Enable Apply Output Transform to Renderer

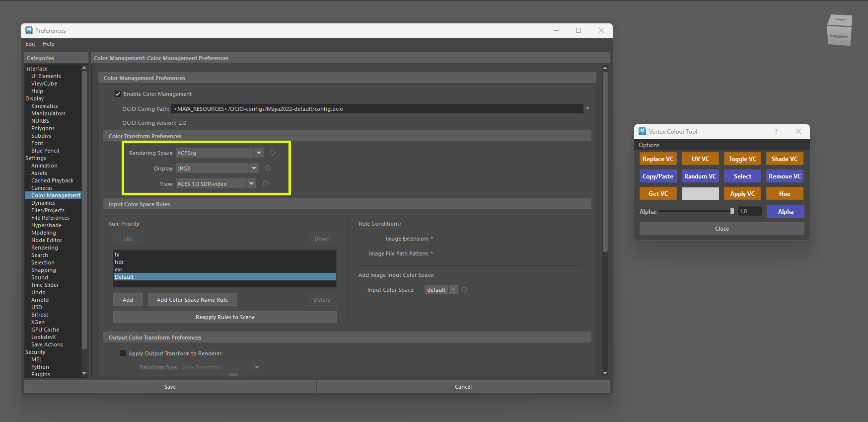[123, 353]
